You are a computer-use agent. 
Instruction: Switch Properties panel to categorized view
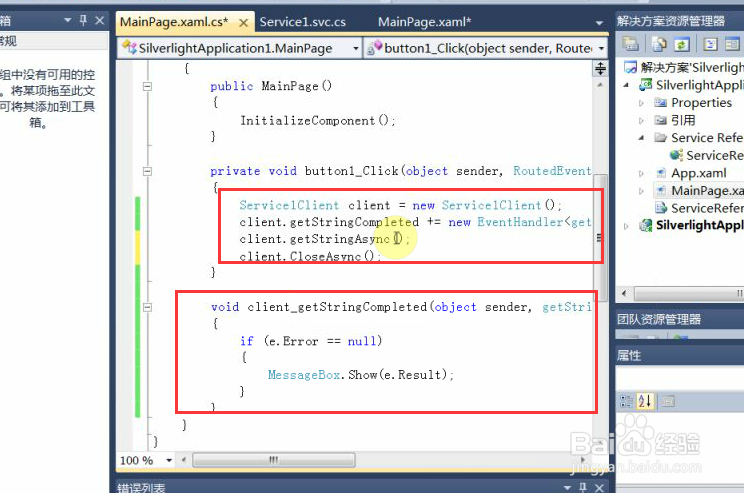(626, 401)
